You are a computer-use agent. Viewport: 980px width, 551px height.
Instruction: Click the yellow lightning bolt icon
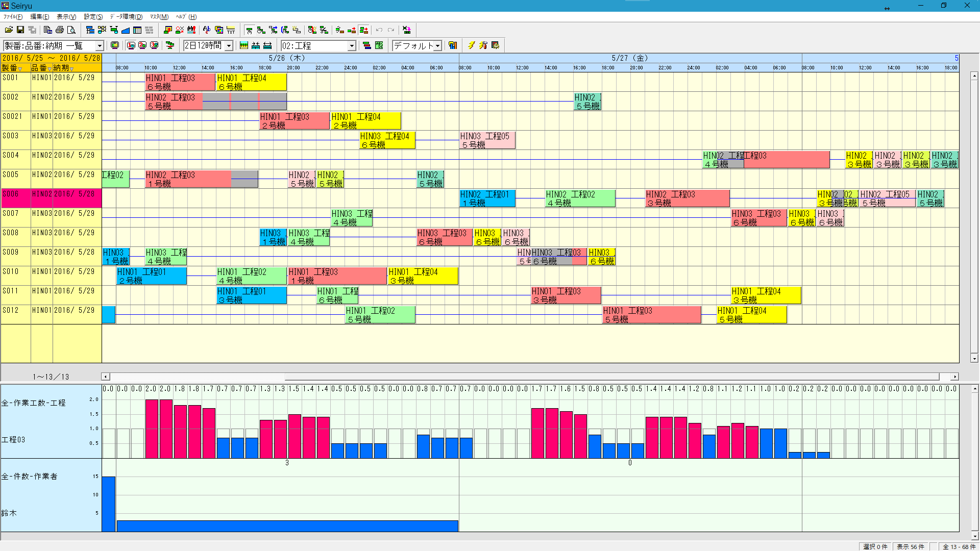pos(471,45)
